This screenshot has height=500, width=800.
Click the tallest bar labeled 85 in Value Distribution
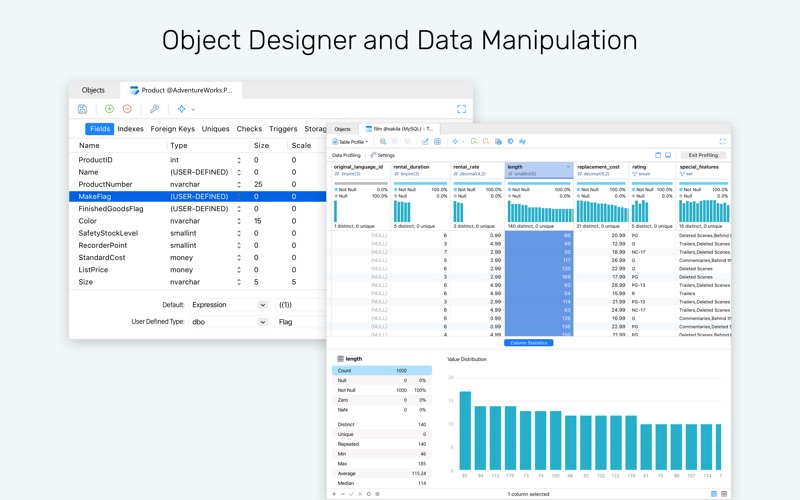point(465,431)
